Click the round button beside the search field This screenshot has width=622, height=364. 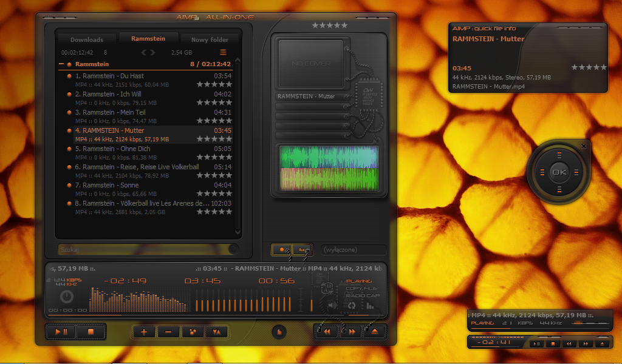234,249
